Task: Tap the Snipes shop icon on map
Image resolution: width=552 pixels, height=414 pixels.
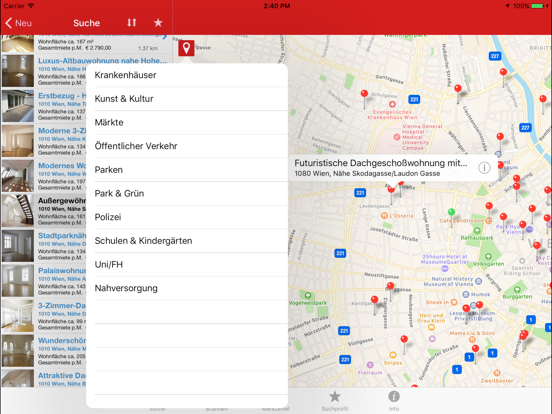Action: (x=393, y=355)
